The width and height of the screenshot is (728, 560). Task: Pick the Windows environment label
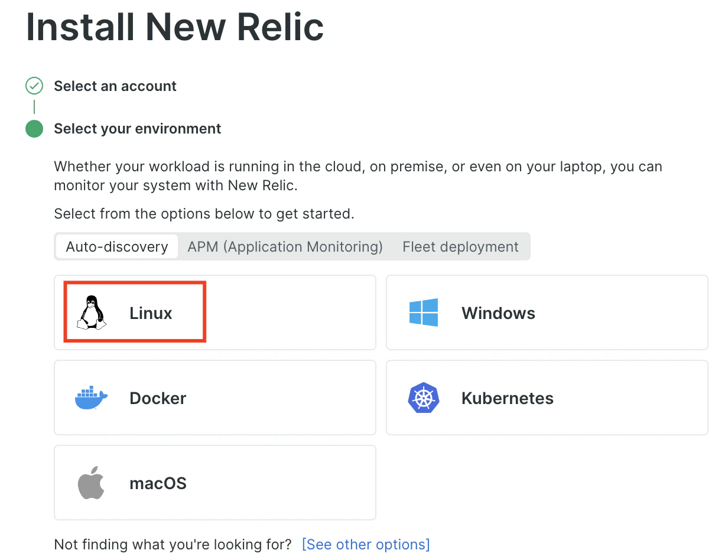coord(498,313)
